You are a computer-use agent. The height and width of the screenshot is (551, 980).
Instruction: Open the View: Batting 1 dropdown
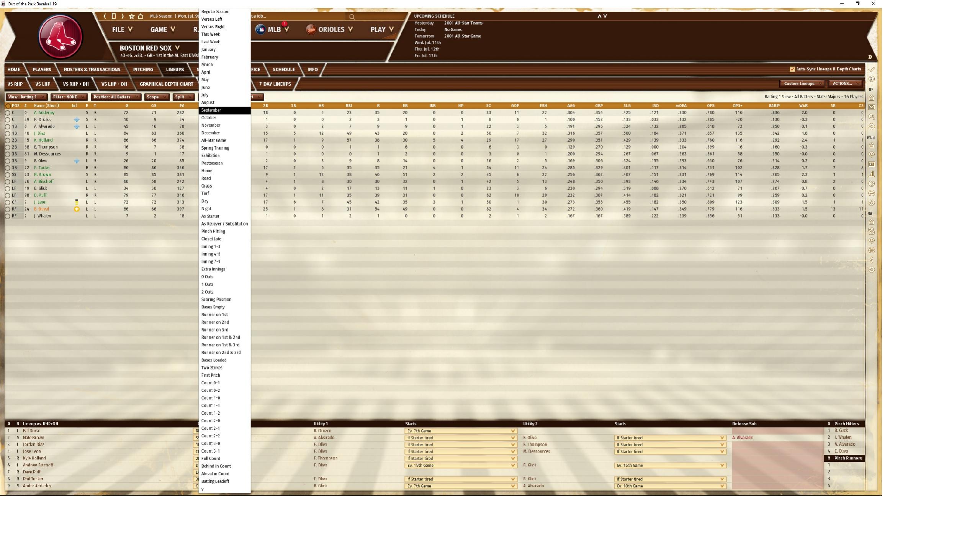point(26,97)
